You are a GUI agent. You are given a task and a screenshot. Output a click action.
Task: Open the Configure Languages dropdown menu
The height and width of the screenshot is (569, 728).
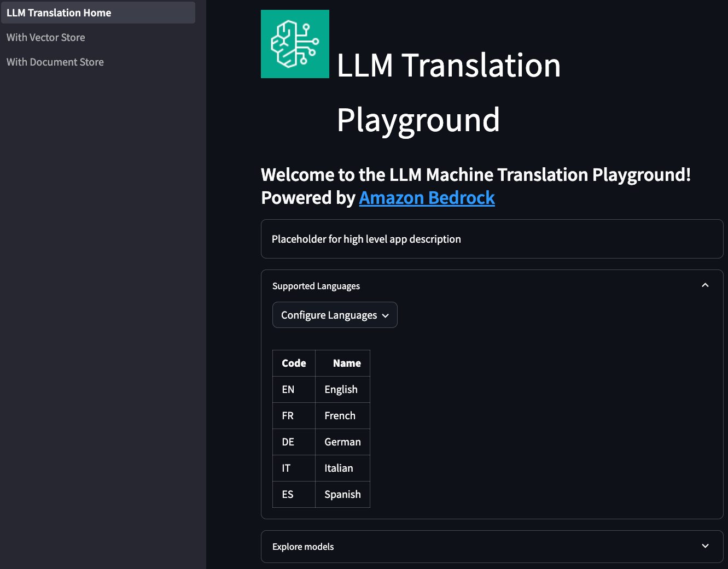pos(335,315)
